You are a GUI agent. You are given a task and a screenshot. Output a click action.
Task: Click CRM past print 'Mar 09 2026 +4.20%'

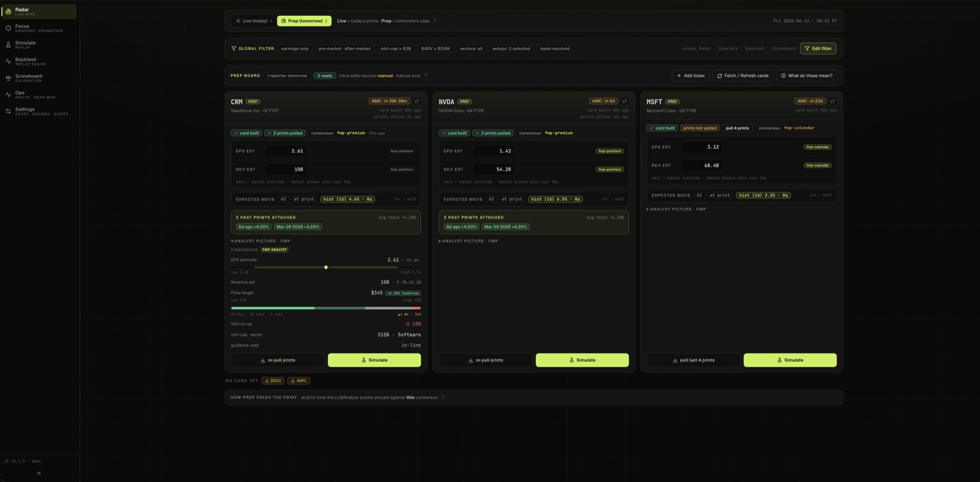pos(298,227)
